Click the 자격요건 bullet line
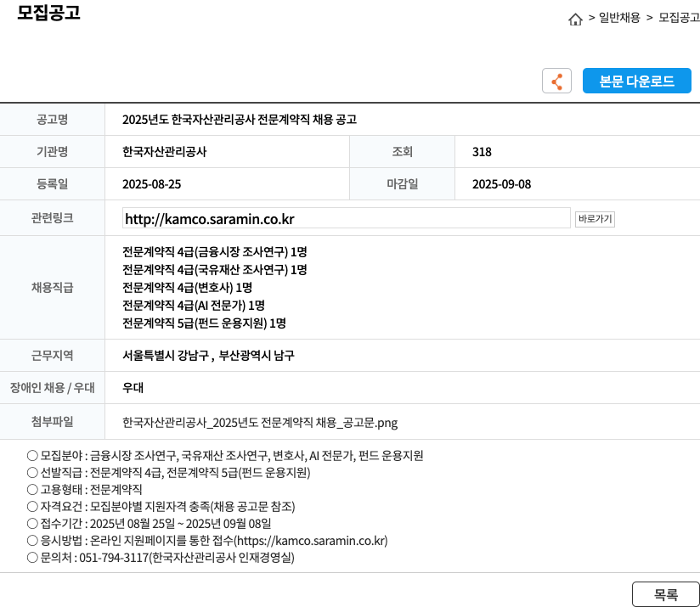The image size is (700, 607). [161, 506]
